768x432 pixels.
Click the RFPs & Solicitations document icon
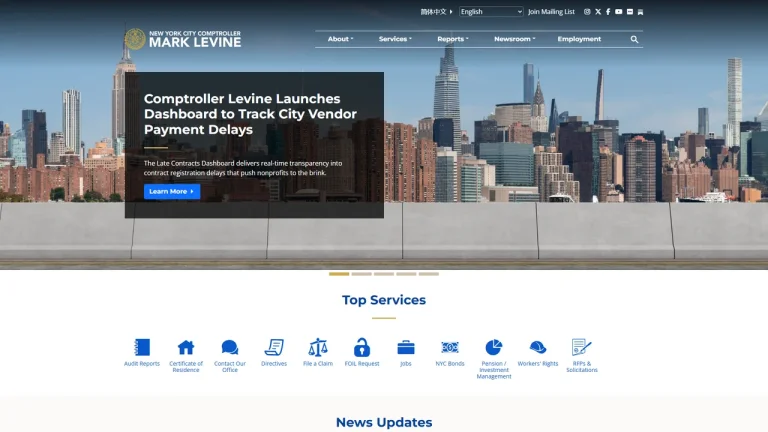tap(582, 347)
